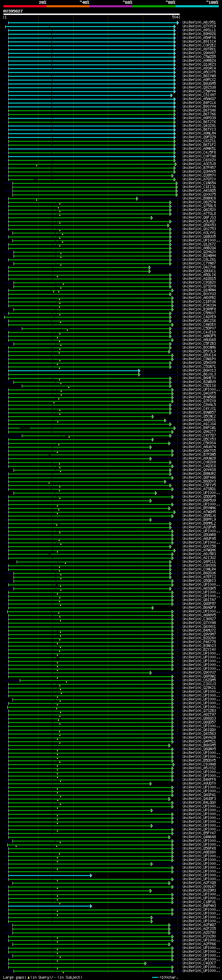Image resolution: width=222 pixels, height=980 pixels.
Task: Click the green ~80% segment of the identity scale
Action: tap(154, 6)
